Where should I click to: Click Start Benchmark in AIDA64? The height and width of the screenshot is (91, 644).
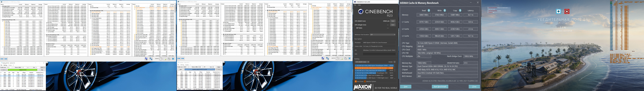click(440, 87)
